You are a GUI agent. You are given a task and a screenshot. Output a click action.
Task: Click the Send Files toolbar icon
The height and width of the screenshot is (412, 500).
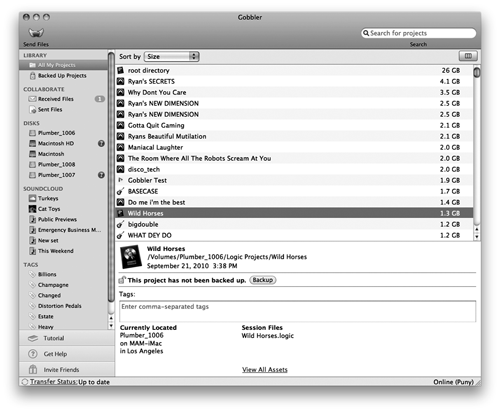pos(36,33)
